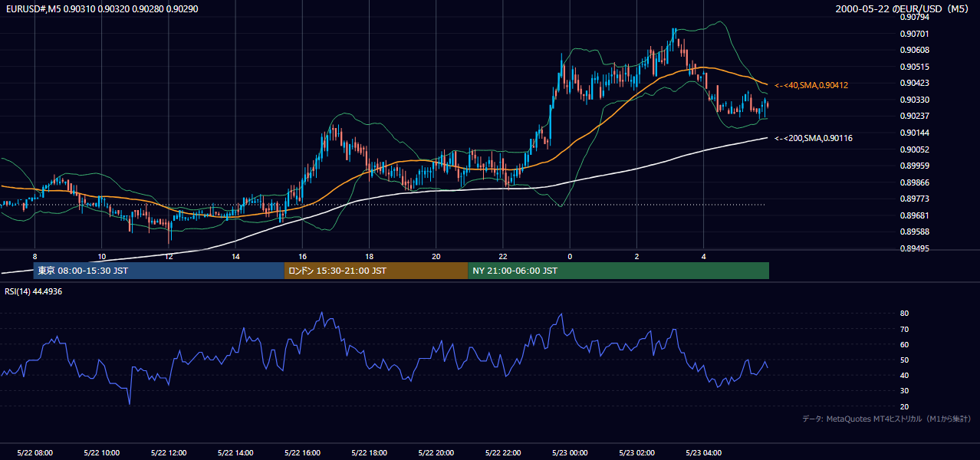Click the bottom time label 5/22 18:00
980x460 pixels.
click(369, 453)
